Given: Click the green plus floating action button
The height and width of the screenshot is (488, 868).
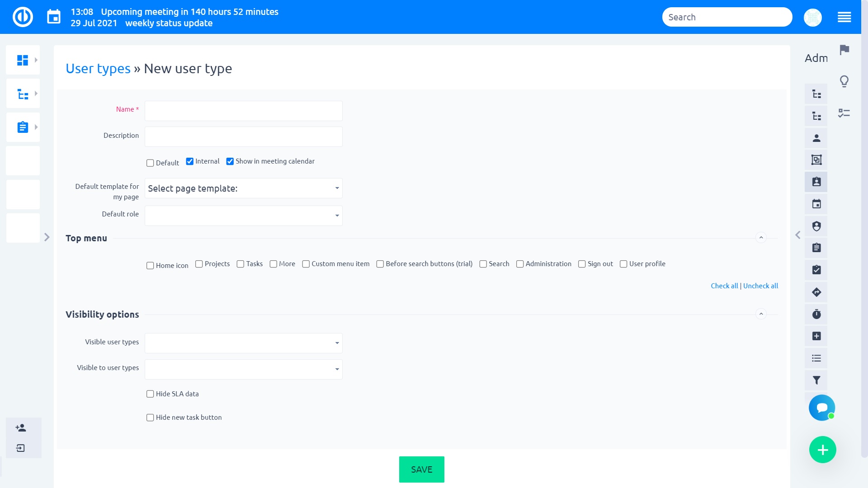Looking at the screenshot, I should [822, 449].
